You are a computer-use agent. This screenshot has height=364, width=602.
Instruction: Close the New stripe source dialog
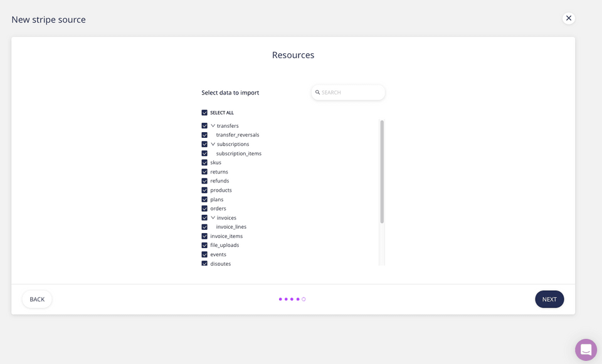(569, 18)
